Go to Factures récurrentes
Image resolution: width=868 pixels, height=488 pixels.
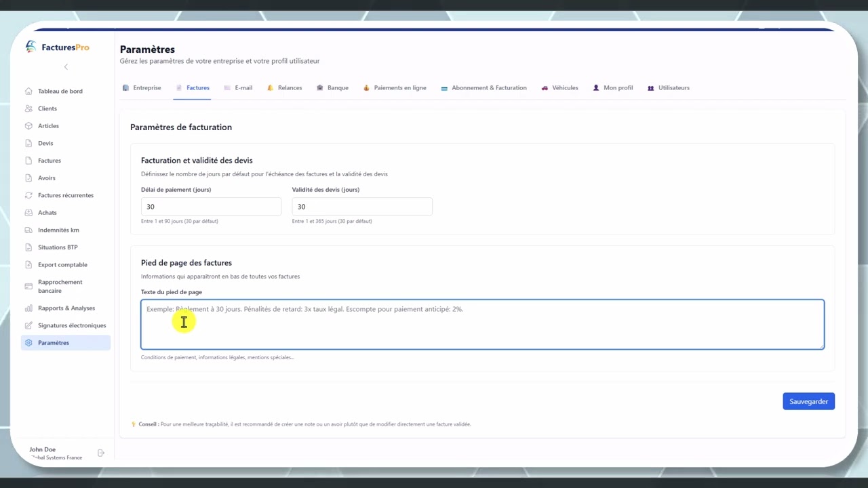point(66,195)
